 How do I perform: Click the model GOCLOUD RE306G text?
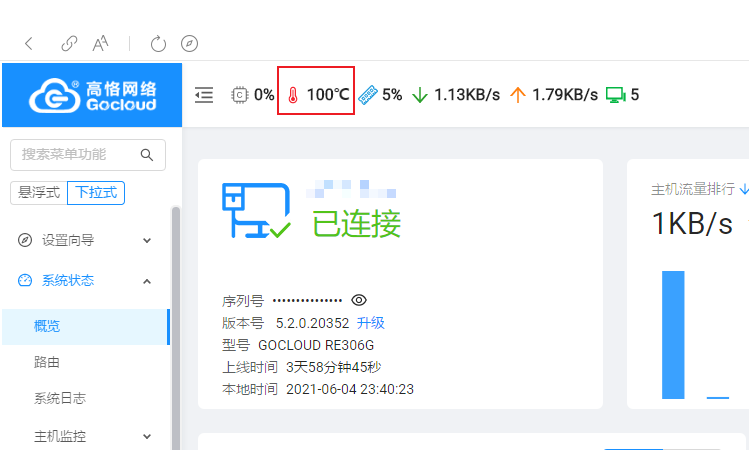[316, 345]
